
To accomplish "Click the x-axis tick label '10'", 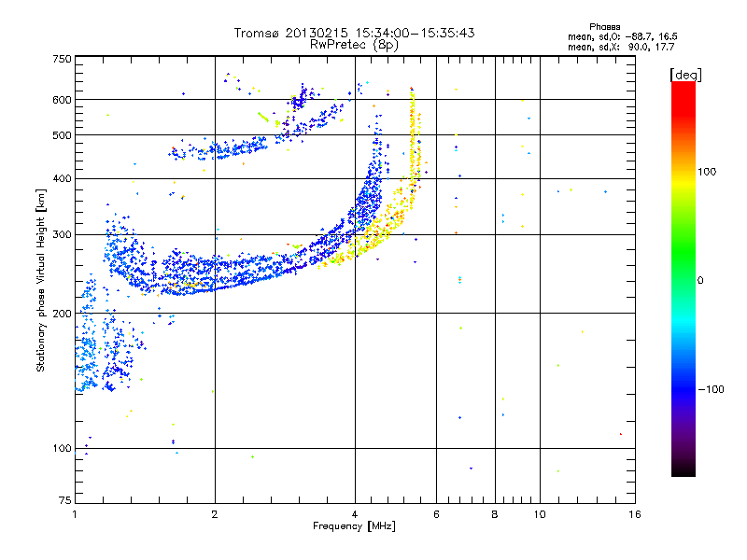I will pos(540,514).
